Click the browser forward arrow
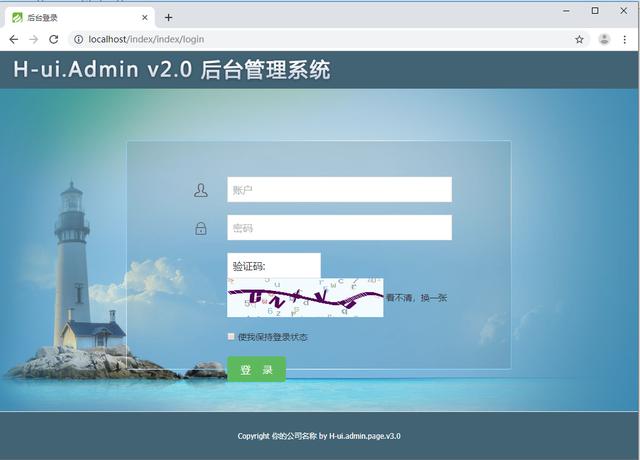 click(33, 39)
